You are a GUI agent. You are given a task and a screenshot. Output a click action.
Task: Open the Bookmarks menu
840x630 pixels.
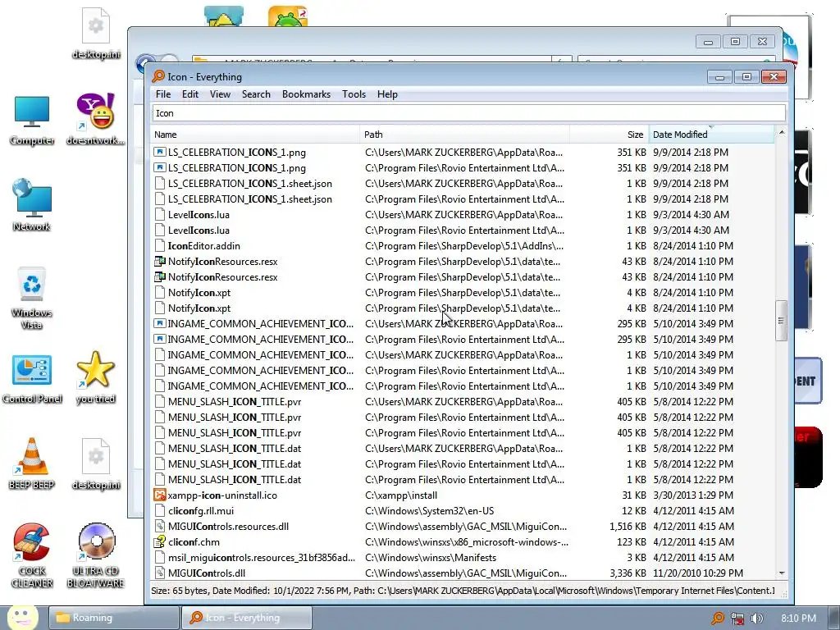307,94
